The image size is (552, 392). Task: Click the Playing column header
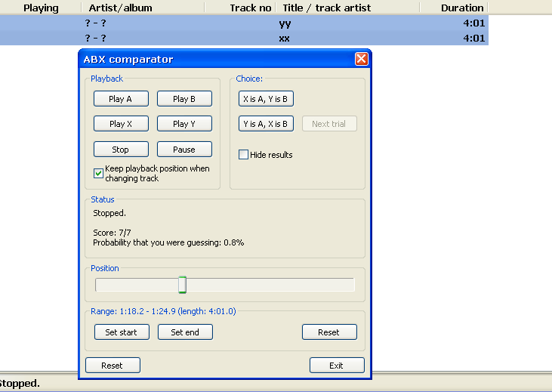(x=41, y=8)
